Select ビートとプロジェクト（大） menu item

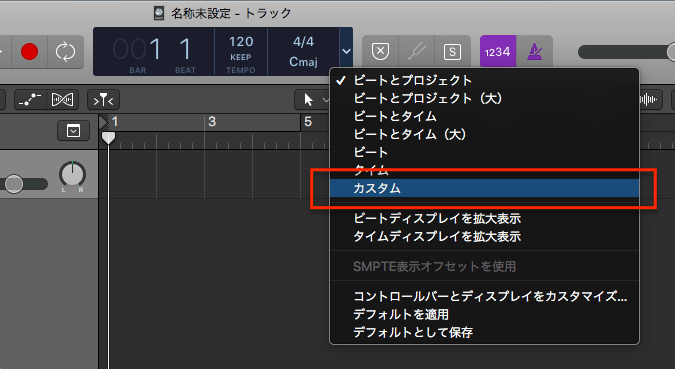point(484,99)
